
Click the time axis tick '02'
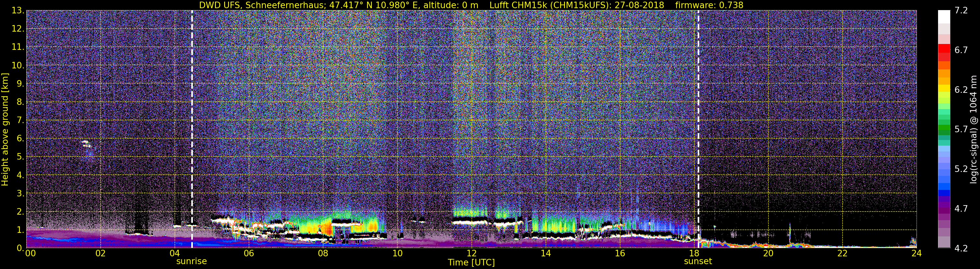(101, 253)
